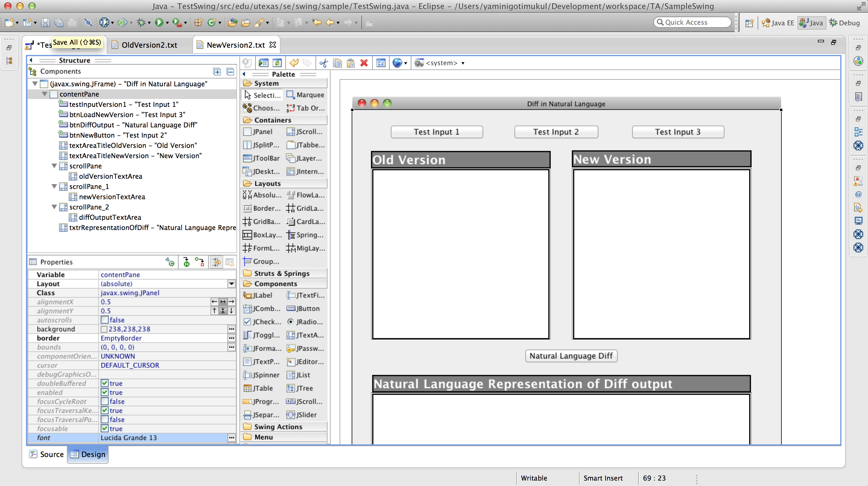Viewport: 868px width, 486px height.
Task: Click the background color swatch 238,238,238
Action: [x=104, y=329]
